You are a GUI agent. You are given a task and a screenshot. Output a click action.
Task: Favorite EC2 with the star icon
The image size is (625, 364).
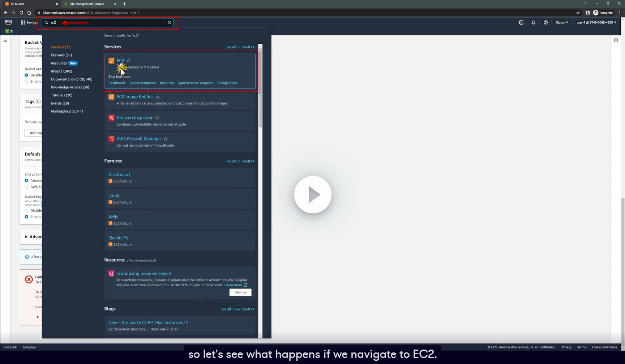[x=129, y=61]
